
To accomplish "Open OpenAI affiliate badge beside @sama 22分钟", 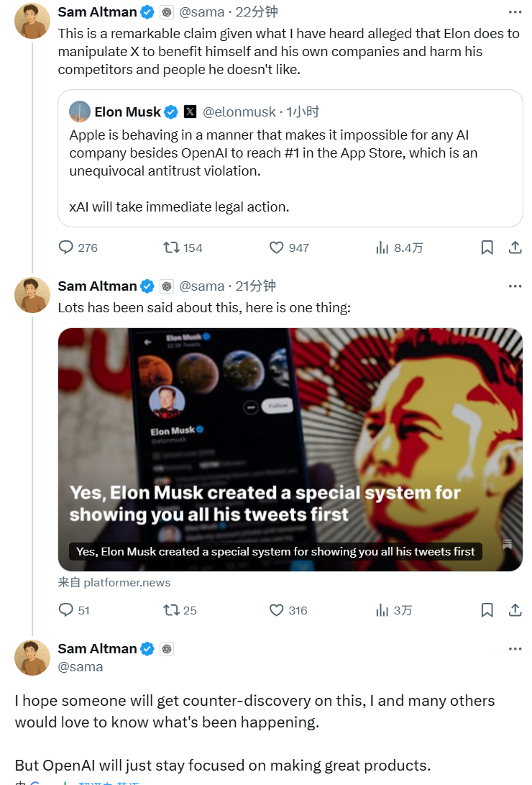I will click(x=167, y=12).
